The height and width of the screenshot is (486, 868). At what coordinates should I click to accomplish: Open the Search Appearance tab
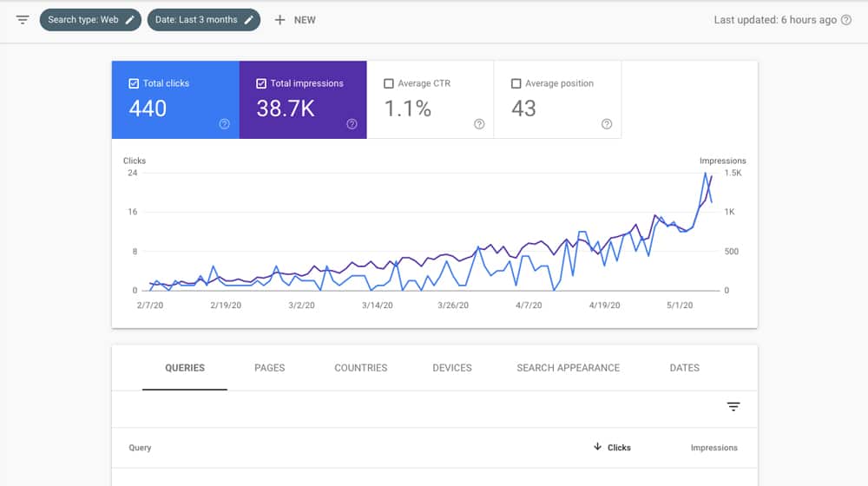569,368
